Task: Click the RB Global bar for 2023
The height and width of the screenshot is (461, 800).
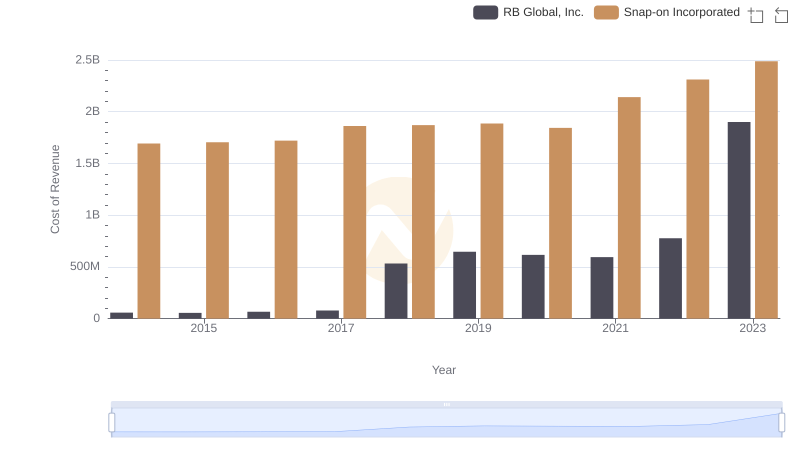Action: (739, 220)
